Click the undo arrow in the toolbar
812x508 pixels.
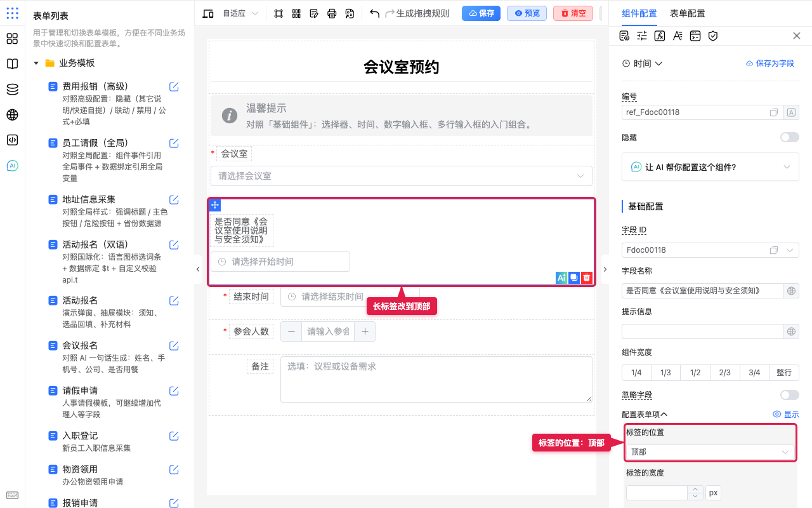click(374, 13)
